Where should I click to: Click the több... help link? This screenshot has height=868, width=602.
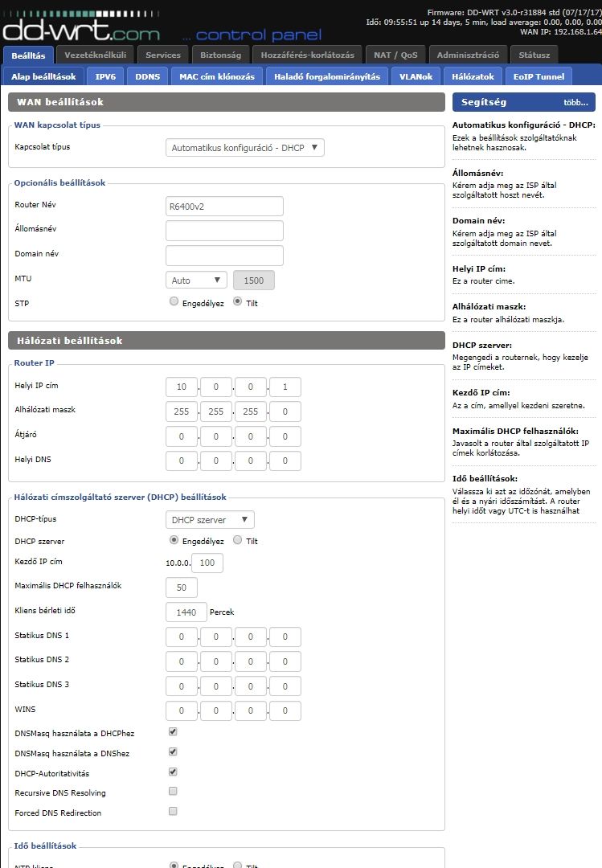pyautogui.click(x=575, y=102)
